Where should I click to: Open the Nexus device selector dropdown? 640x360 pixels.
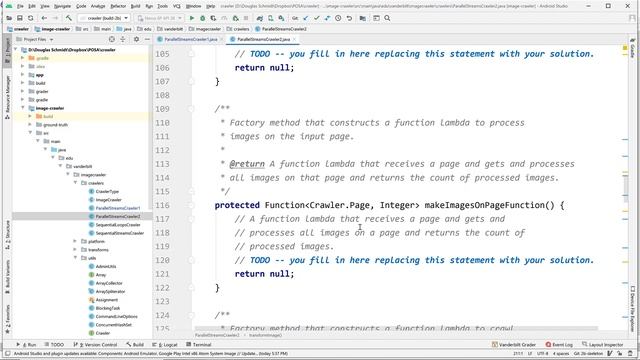(x=159, y=18)
